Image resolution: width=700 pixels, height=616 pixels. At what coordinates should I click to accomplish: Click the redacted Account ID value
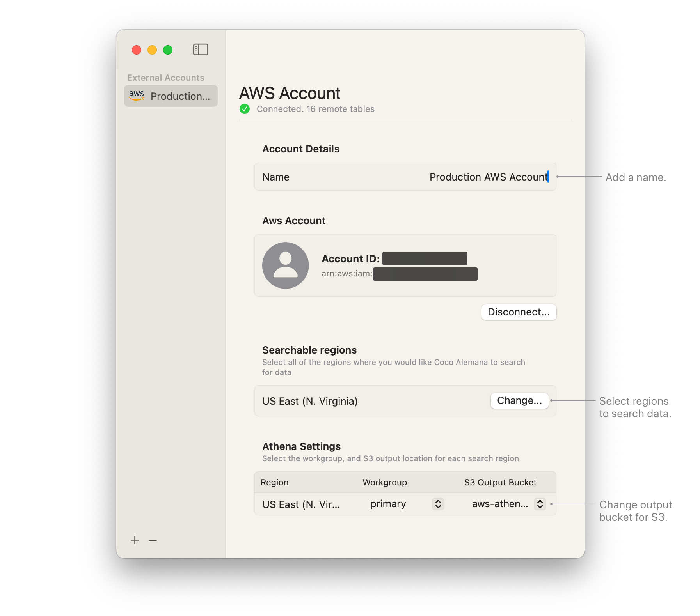point(425,258)
